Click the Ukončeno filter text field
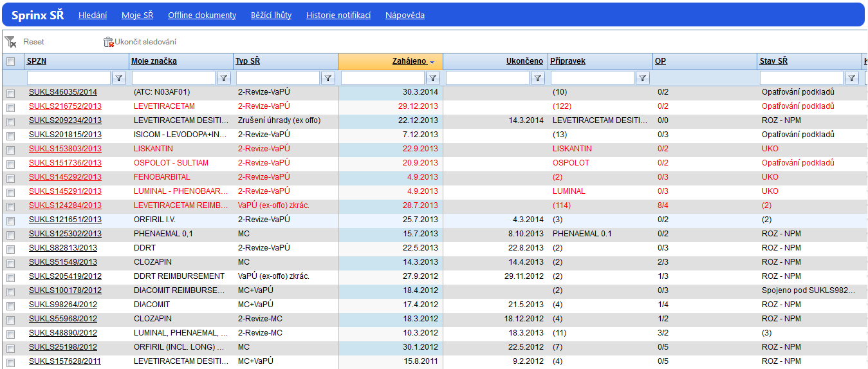The image size is (868, 369). pos(488,78)
